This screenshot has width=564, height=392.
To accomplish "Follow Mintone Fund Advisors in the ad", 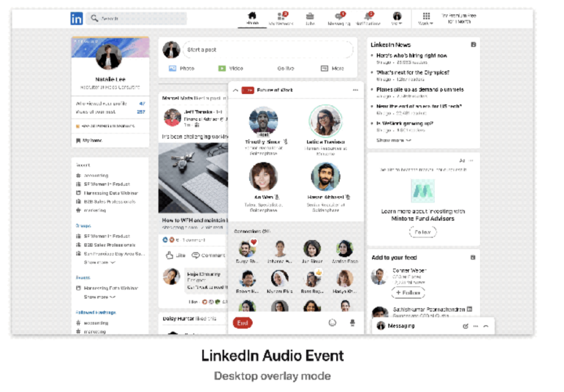I will tap(422, 232).
